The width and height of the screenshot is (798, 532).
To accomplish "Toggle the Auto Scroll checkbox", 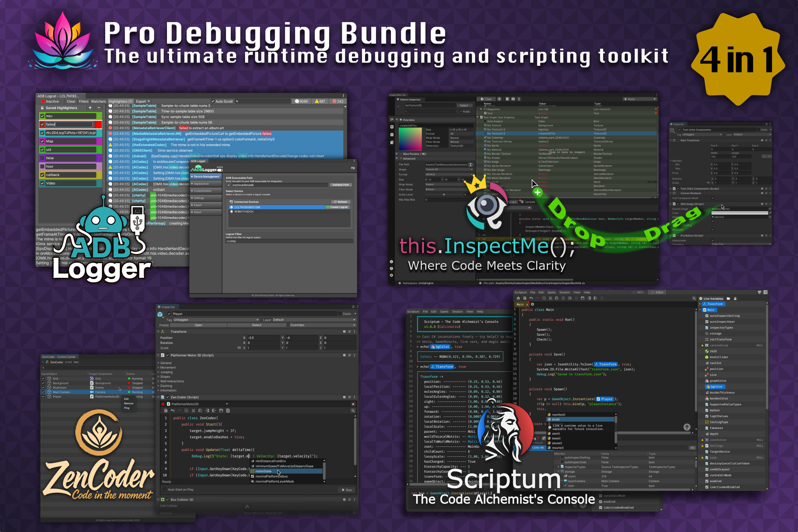I will [x=212, y=101].
